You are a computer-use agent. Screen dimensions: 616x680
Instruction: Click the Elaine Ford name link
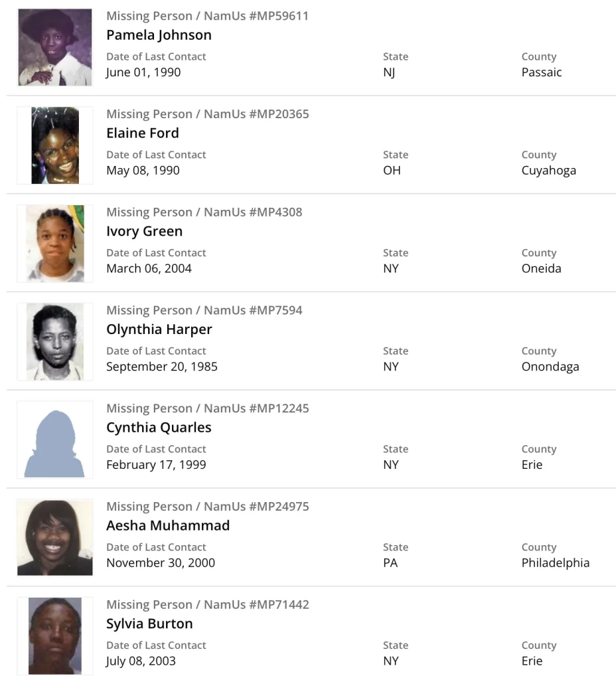tap(143, 133)
